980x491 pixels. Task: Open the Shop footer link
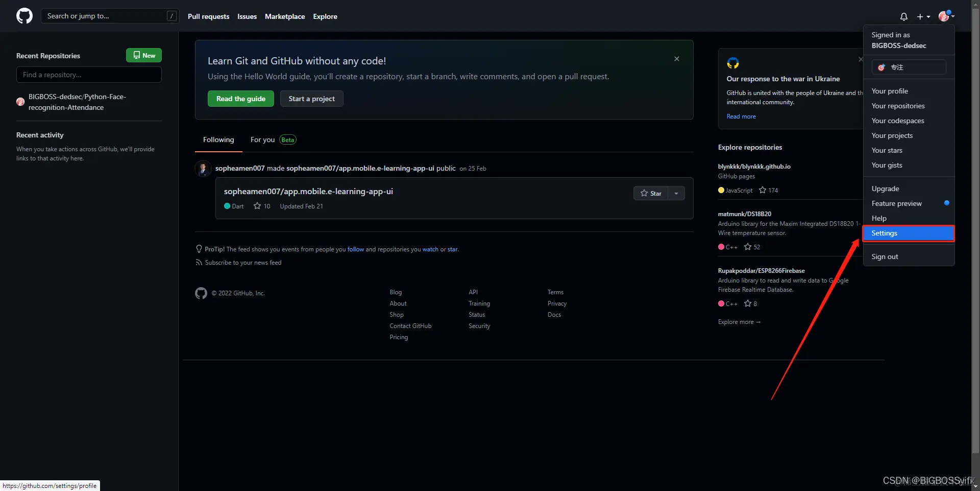point(397,315)
